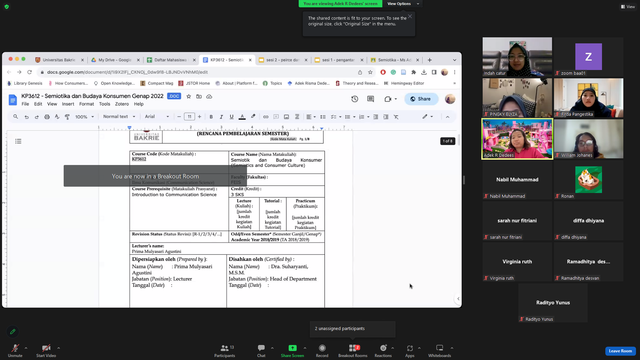Expand Reactions options arrow
This screenshot has width=640, height=360.
point(393,348)
